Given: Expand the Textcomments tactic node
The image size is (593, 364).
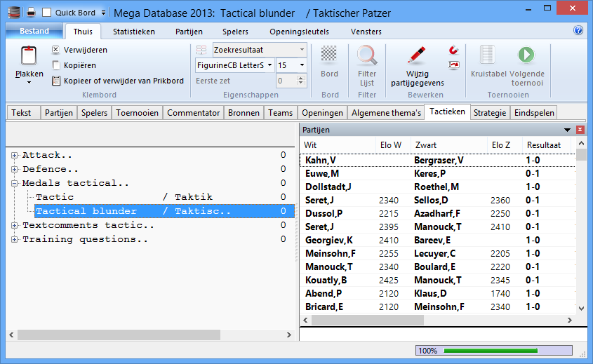Looking at the screenshot, I should [14, 226].
